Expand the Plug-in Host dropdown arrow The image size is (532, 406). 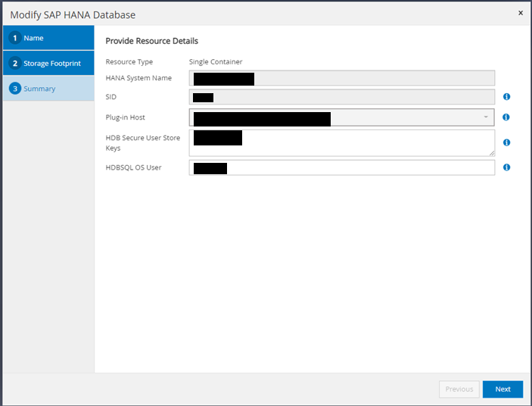click(486, 117)
